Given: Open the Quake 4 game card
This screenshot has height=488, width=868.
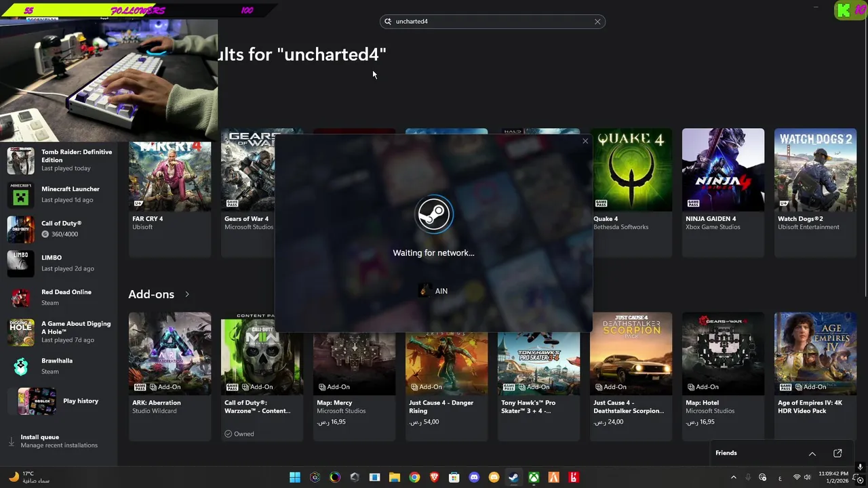Looking at the screenshot, I should pos(631,192).
